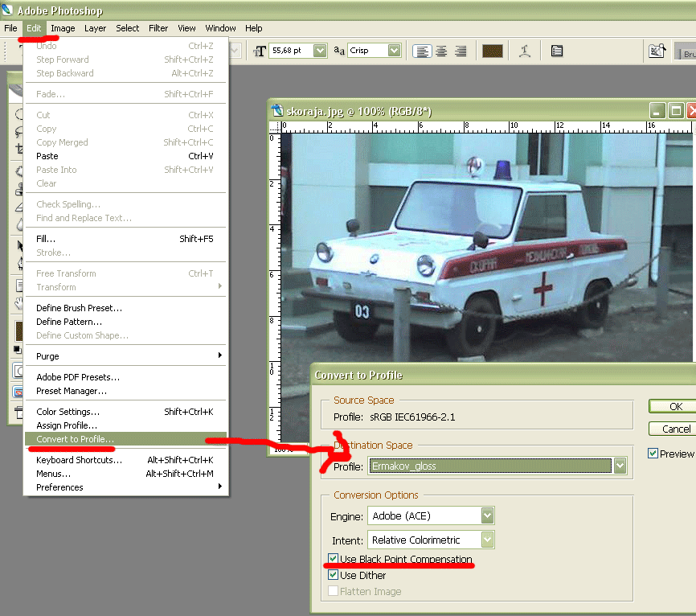696x616 pixels.
Task: Choose Preset Manager... menu item
Action: (125, 391)
